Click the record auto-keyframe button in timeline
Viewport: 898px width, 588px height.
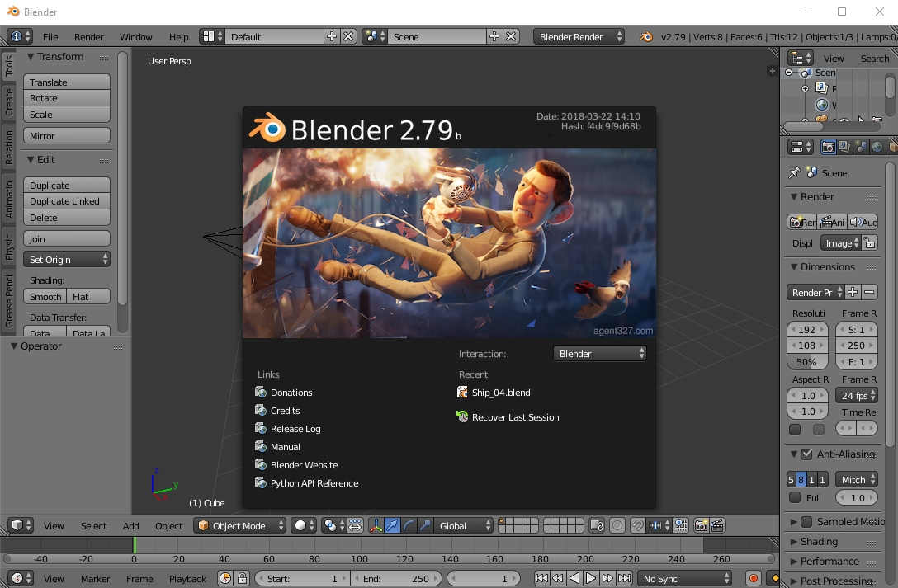click(753, 579)
